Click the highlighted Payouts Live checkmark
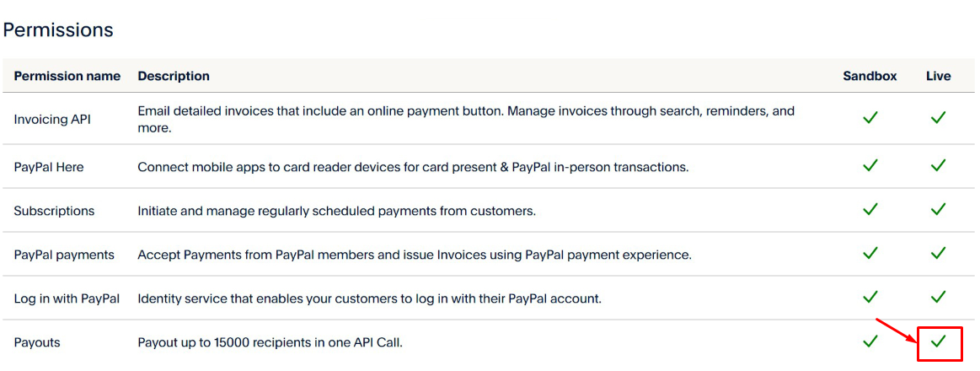Viewport: 980px width, 371px height. click(938, 341)
